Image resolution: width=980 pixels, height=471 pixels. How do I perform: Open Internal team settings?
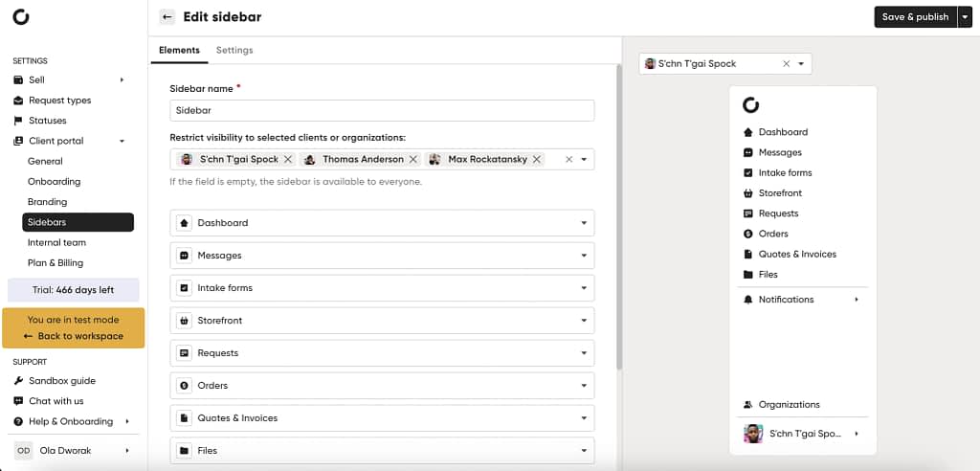click(56, 243)
